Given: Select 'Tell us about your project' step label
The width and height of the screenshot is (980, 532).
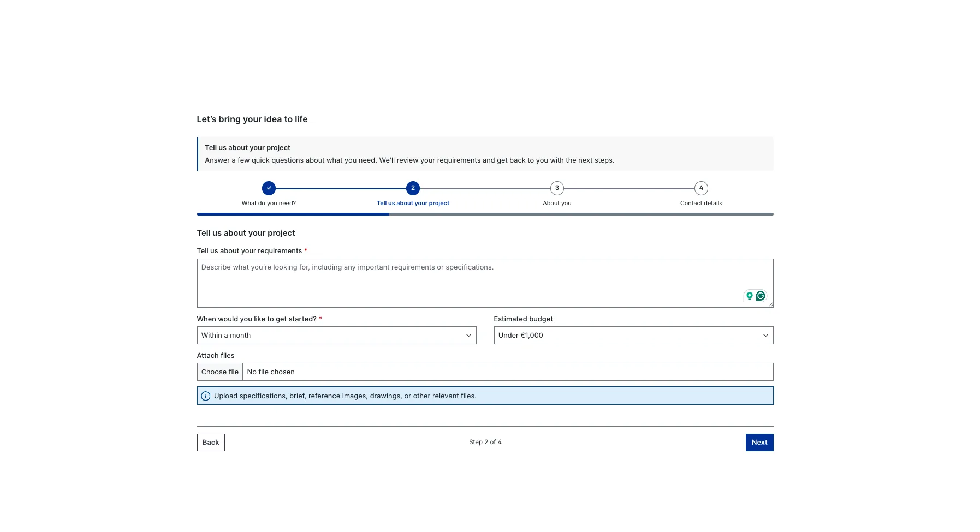Looking at the screenshot, I should point(413,203).
